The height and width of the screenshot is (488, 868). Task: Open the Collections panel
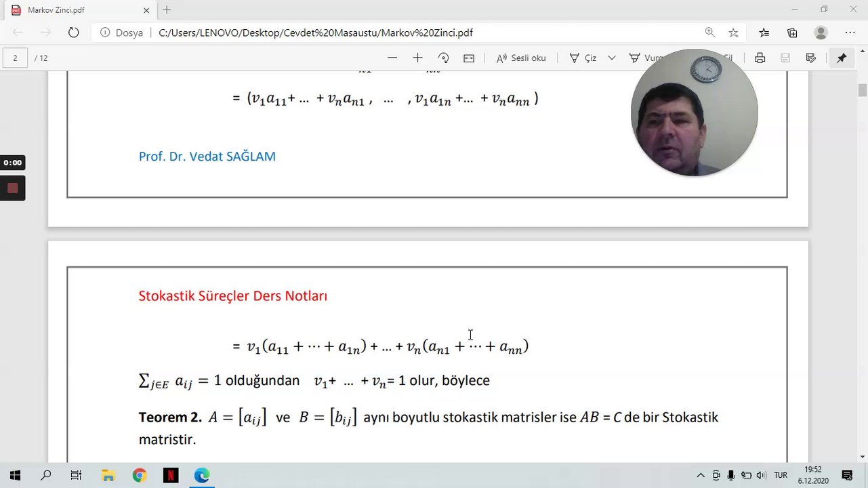coord(792,33)
